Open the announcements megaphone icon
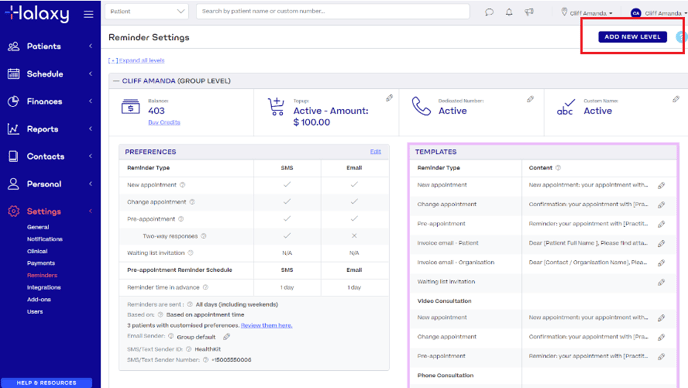688x388 pixels. coord(529,12)
